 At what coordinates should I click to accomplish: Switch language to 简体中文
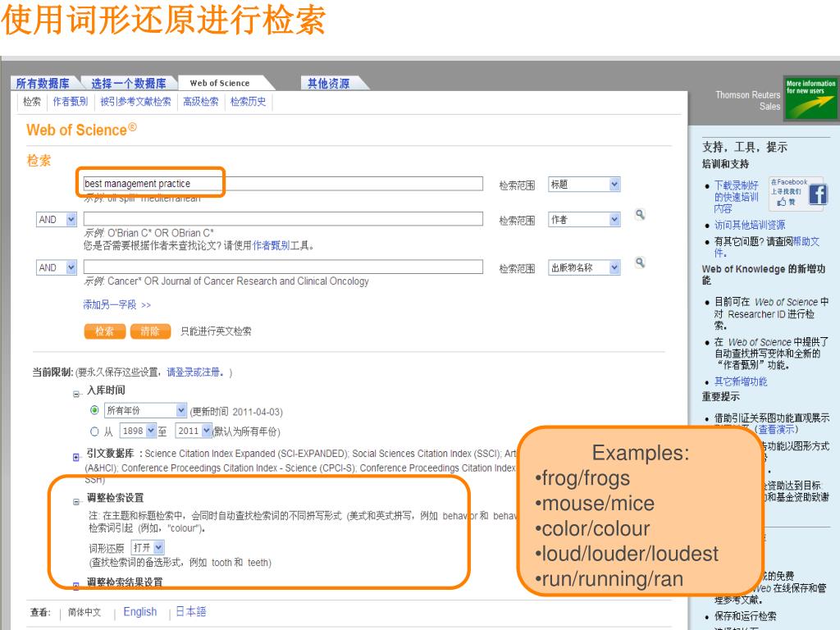(84, 612)
